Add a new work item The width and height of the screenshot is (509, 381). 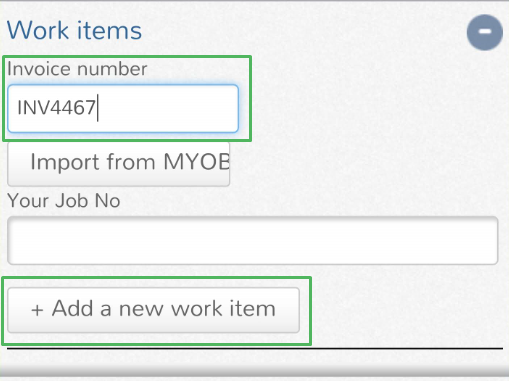coord(153,310)
